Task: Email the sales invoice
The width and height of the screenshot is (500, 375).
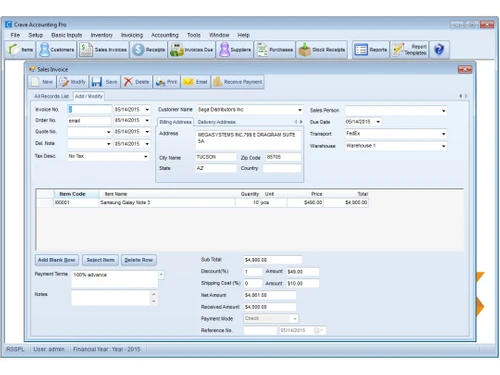Action: point(195,82)
